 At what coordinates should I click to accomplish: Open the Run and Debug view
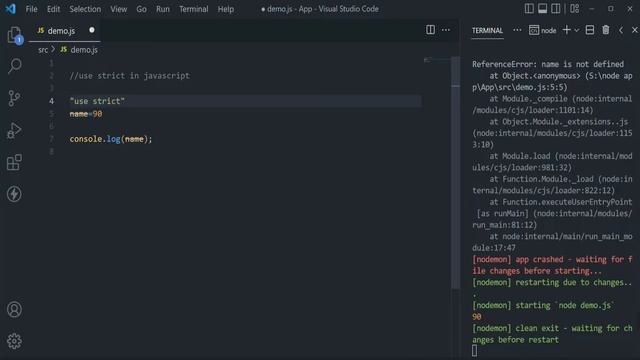14,131
